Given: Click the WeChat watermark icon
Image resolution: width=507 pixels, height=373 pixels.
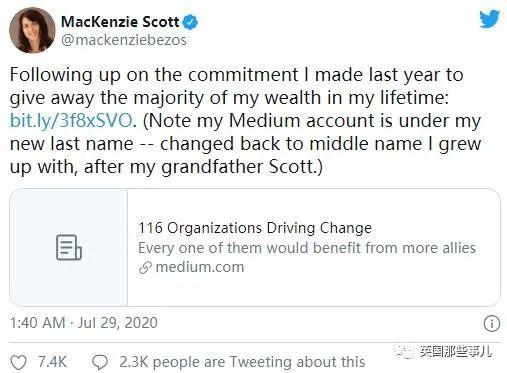Looking at the screenshot, I should pyautogui.click(x=404, y=351).
